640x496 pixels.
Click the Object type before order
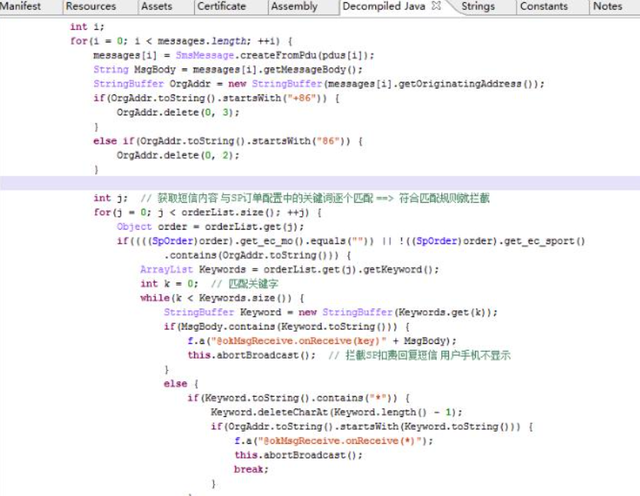[x=134, y=227]
